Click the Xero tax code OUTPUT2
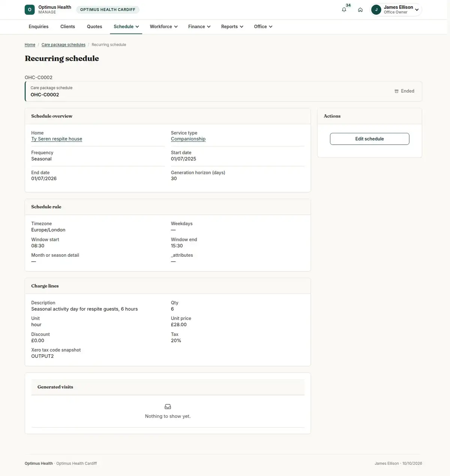450x476 pixels. (x=42, y=356)
